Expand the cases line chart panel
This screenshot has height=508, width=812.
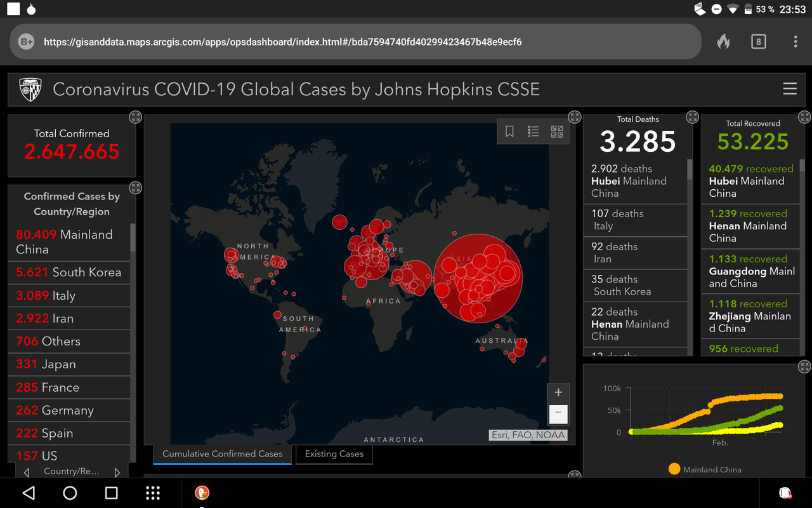[804, 366]
